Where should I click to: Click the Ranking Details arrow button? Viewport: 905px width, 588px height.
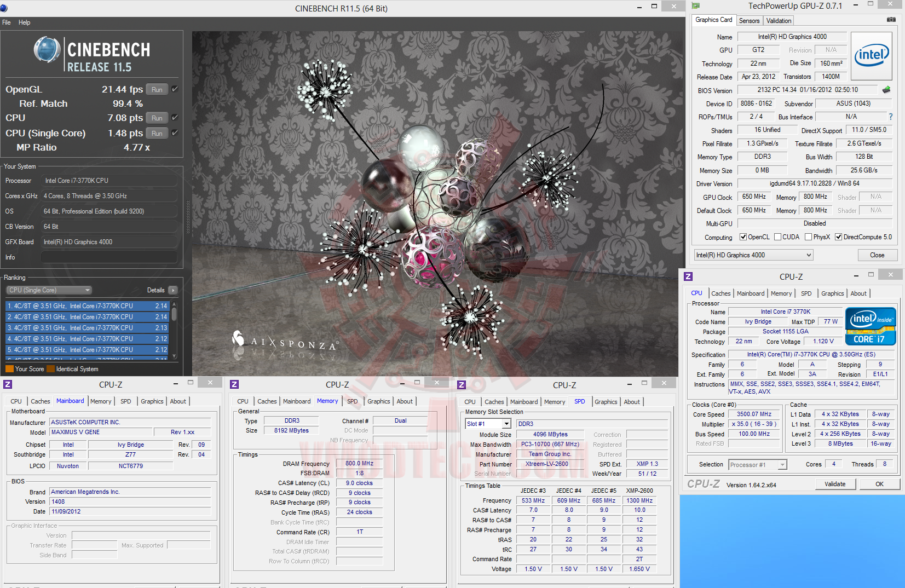coord(173,290)
